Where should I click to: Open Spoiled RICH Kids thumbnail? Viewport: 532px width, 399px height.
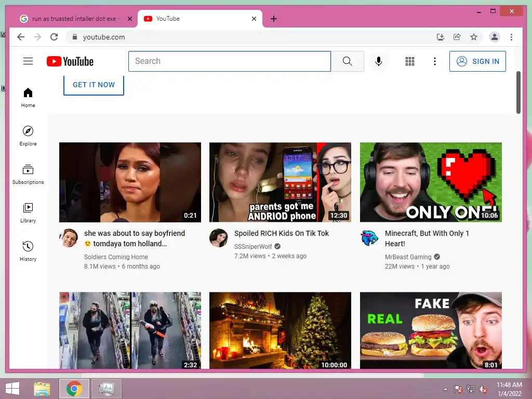point(280,182)
